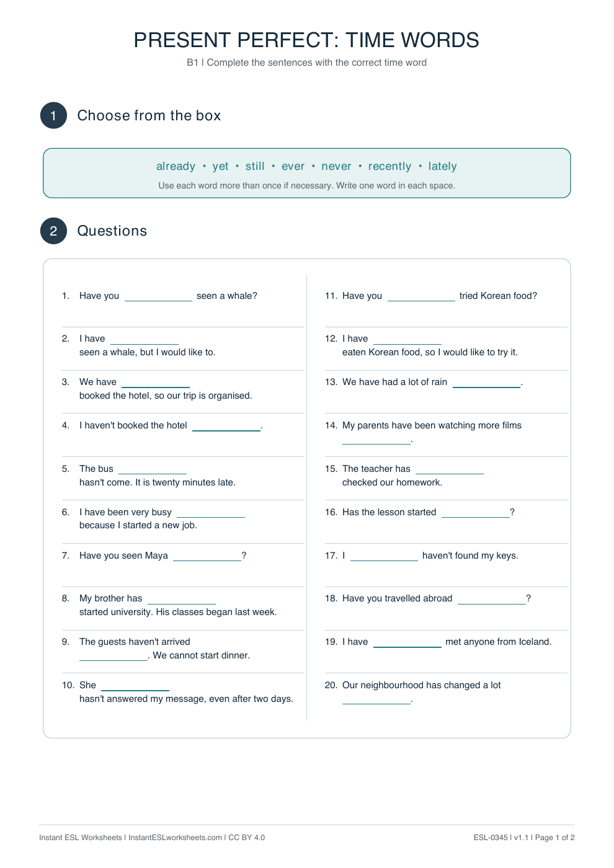Click the blank before 'met anyone from Iceland'
The image size is (614, 868).
[407, 642]
